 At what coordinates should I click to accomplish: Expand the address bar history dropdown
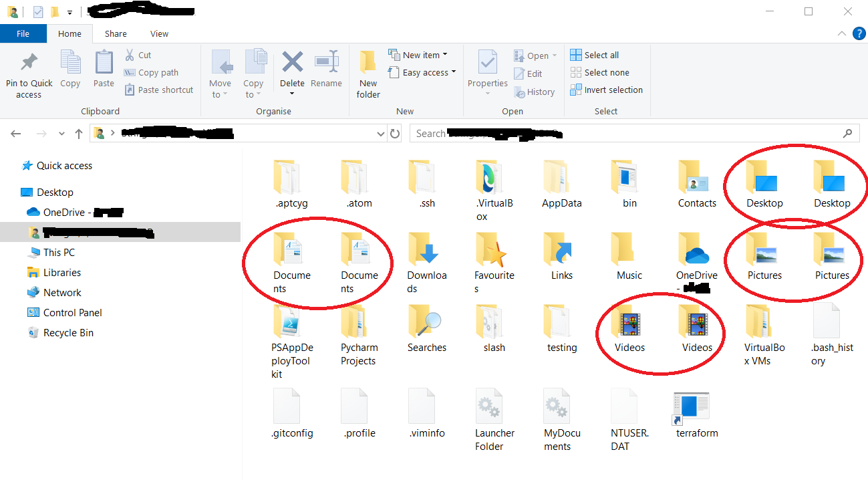[380, 133]
